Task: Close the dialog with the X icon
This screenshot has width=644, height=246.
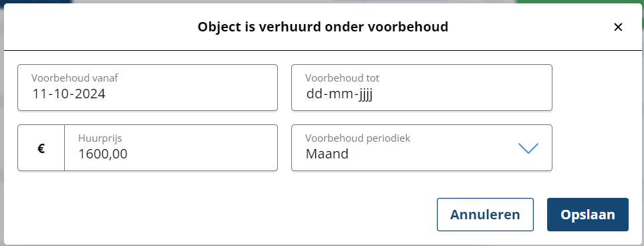Action: coord(618,27)
